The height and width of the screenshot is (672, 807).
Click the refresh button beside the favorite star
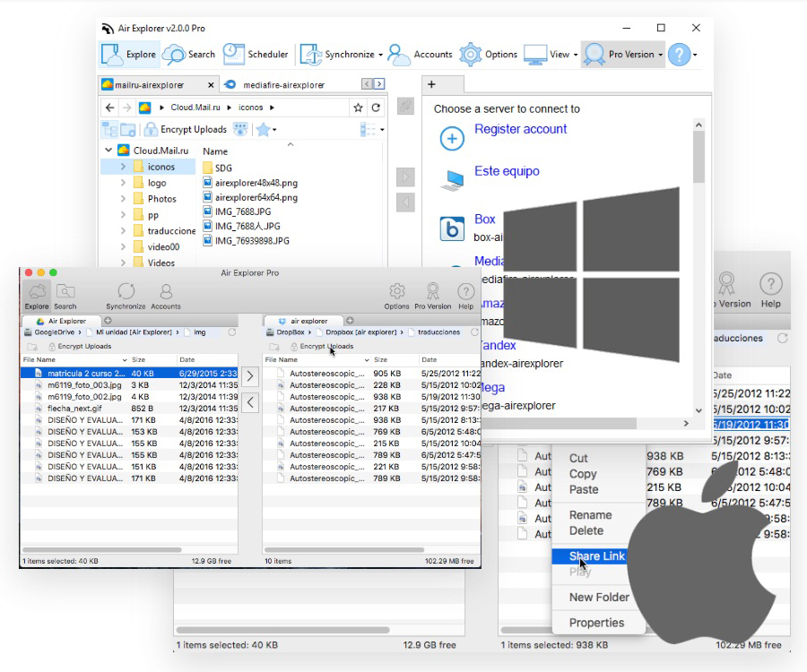[376, 108]
